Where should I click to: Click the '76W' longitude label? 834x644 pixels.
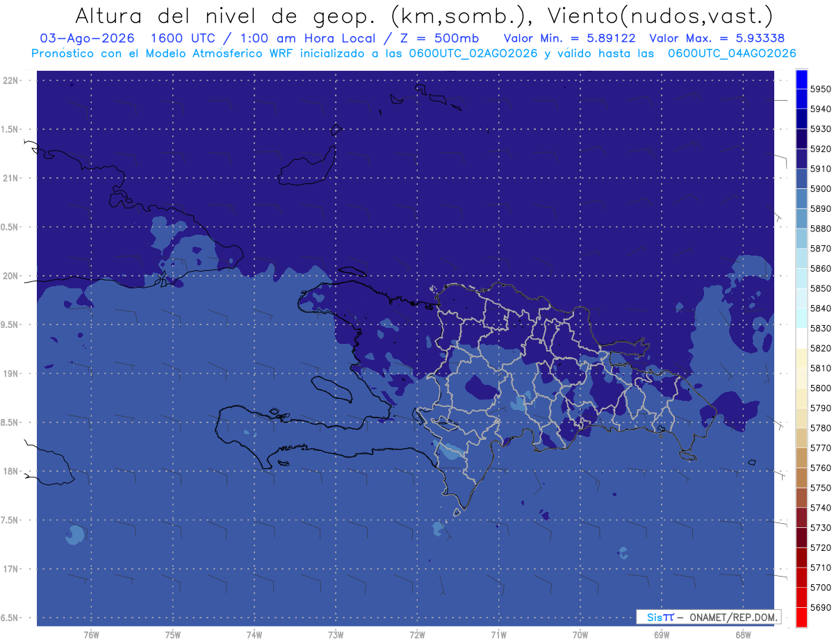tap(91, 635)
